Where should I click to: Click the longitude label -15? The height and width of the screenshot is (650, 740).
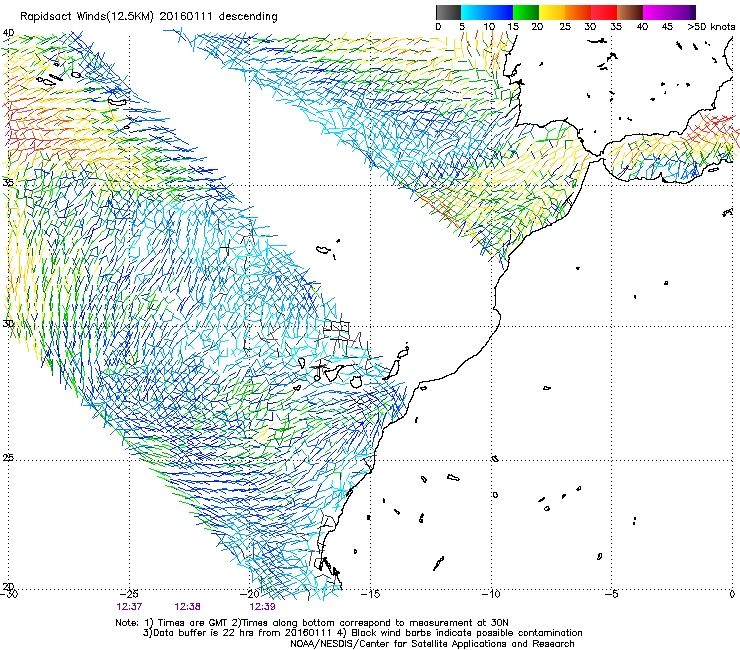pos(370,594)
